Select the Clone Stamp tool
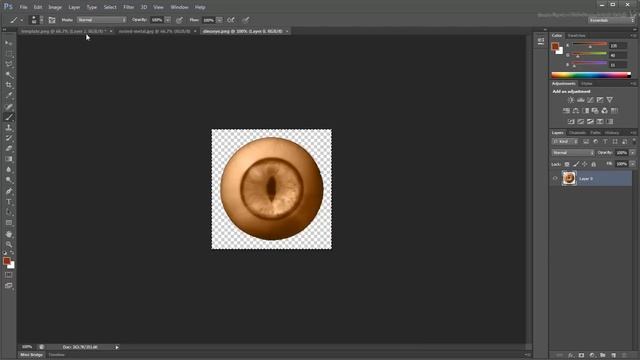The image size is (640, 360). [x=9, y=128]
